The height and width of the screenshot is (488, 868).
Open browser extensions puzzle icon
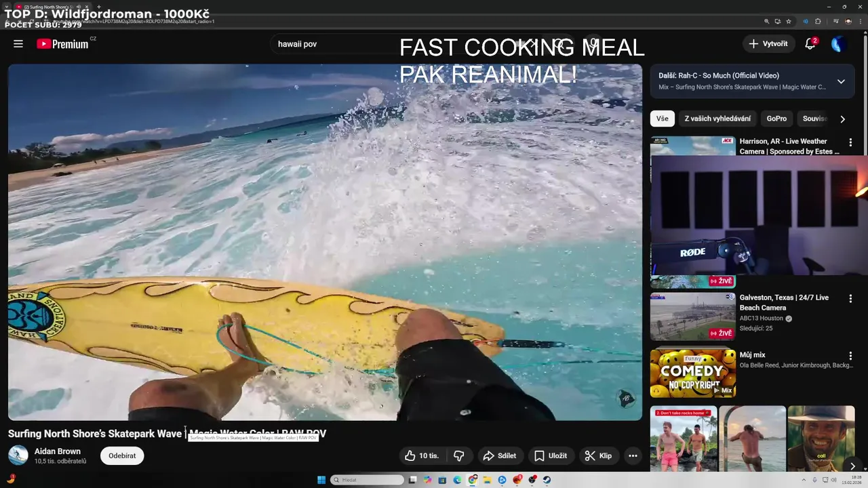click(x=818, y=21)
